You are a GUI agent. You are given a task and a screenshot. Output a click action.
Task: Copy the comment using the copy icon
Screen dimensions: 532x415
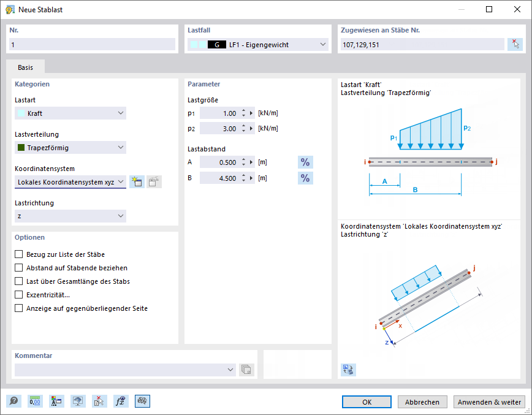(247, 370)
